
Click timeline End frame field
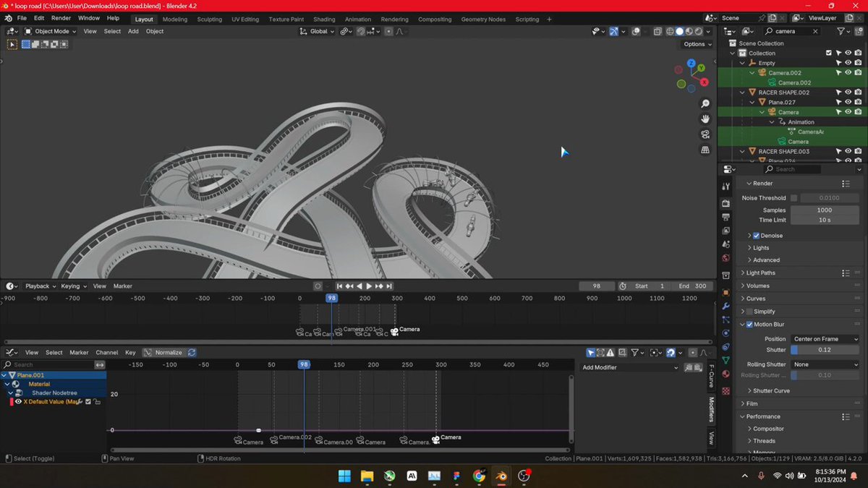point(692,286)
